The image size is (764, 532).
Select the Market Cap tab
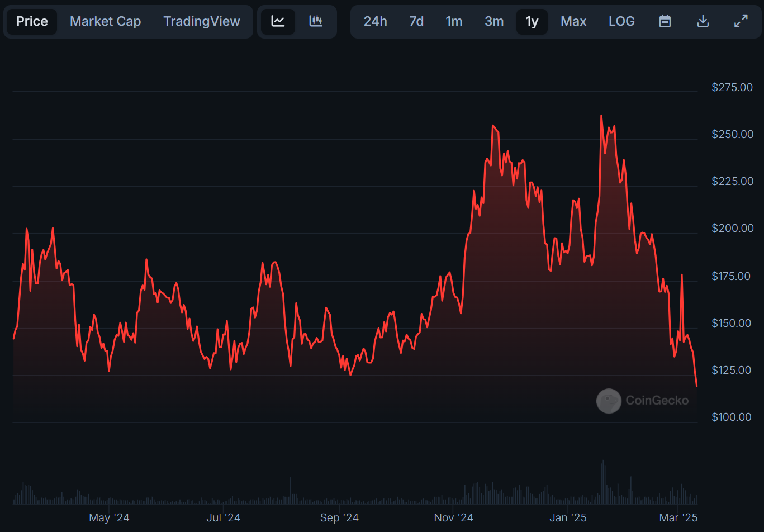105,21
